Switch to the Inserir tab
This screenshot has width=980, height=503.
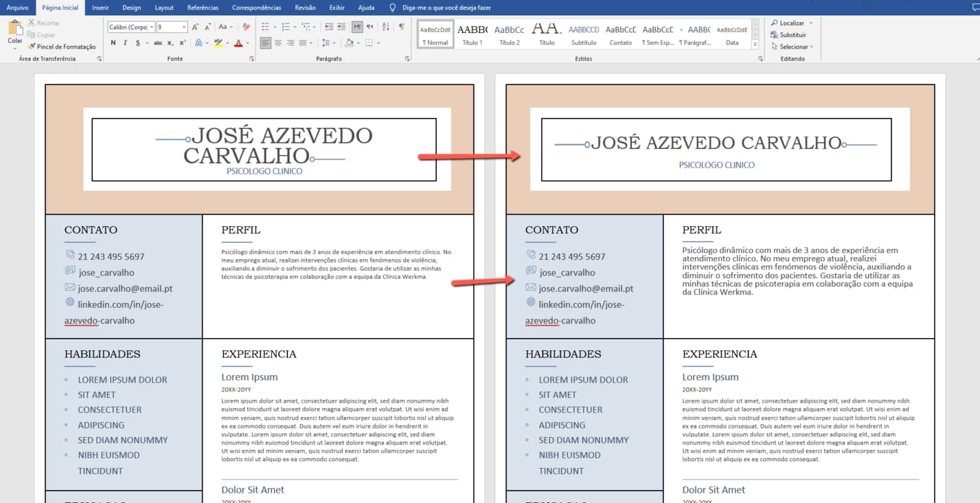coord(100,8)
